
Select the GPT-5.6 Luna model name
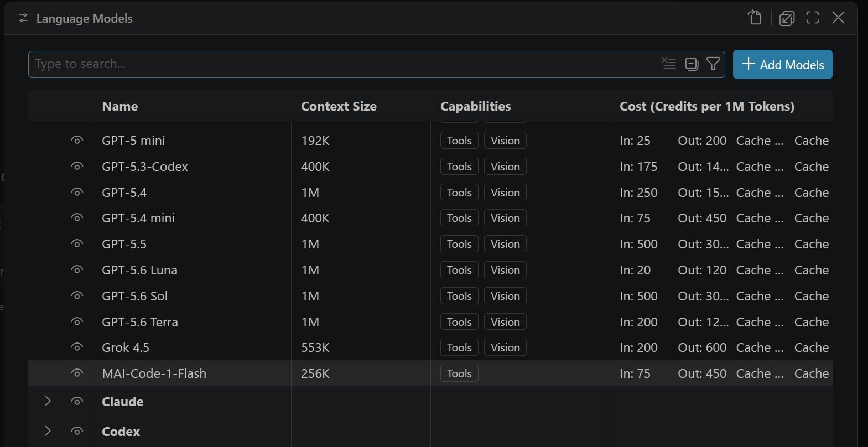(139, 270)
